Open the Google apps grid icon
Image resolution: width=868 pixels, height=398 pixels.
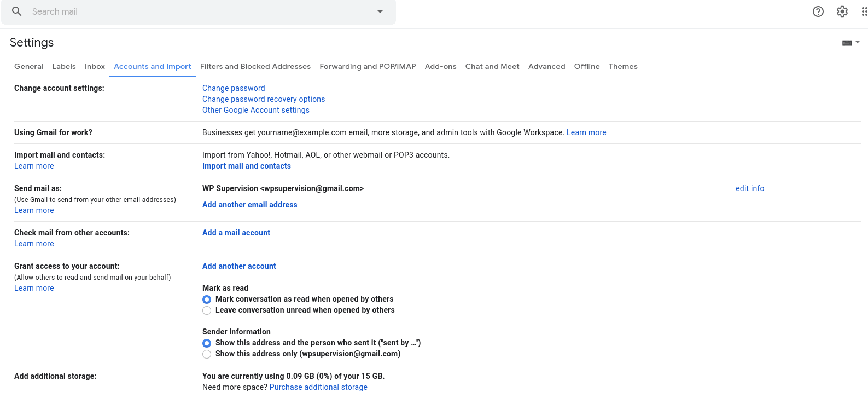[864, 11]
